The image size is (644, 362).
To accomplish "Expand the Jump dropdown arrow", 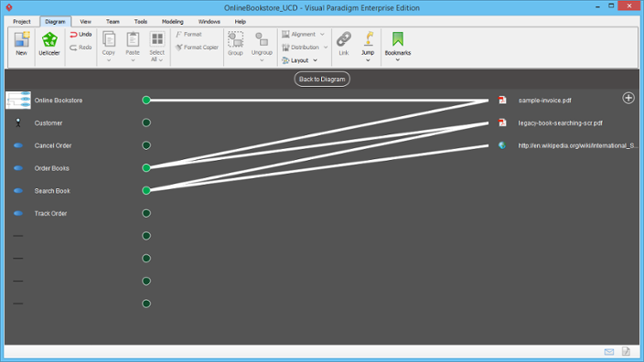I will click(x=368, y=60).
